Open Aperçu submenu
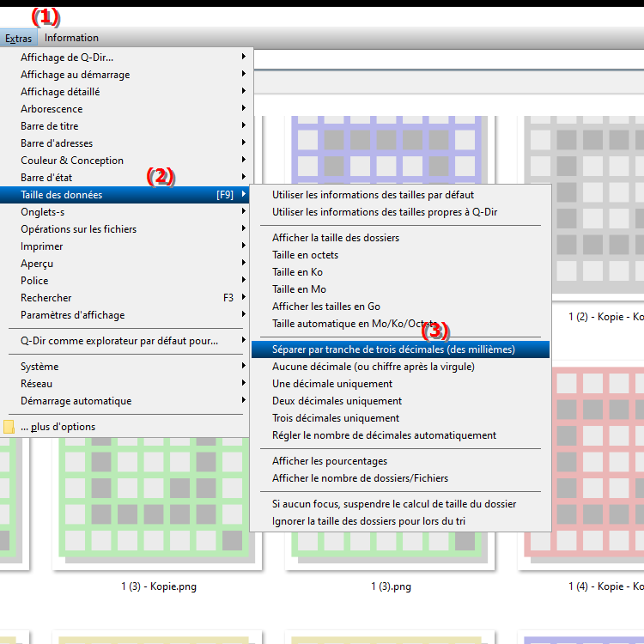Viewport: 644px width, 644px height. (x=125, y=264)
